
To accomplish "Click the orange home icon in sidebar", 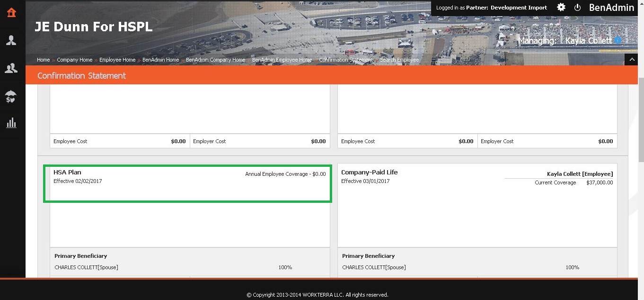I will [x=11, y=13].
